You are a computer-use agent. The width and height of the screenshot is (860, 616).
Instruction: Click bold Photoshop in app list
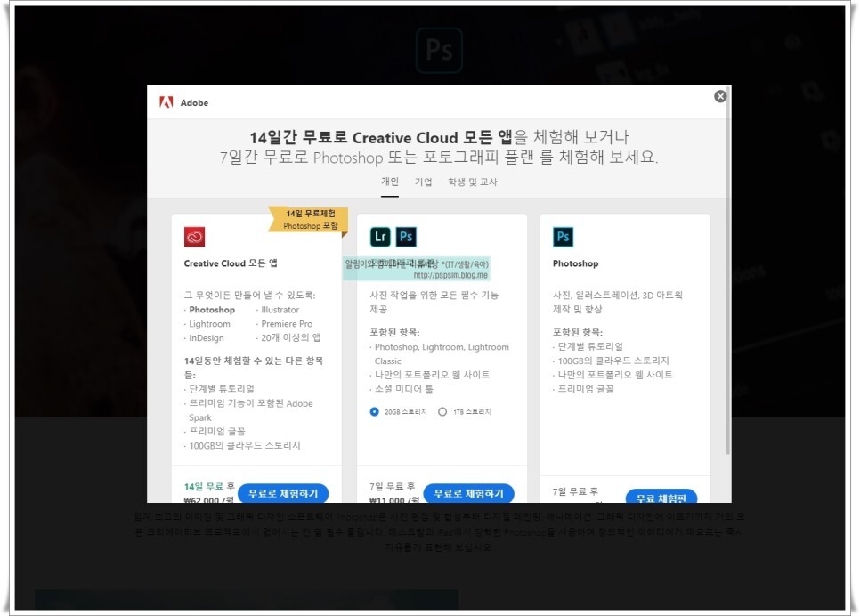(x=212, y=310)
